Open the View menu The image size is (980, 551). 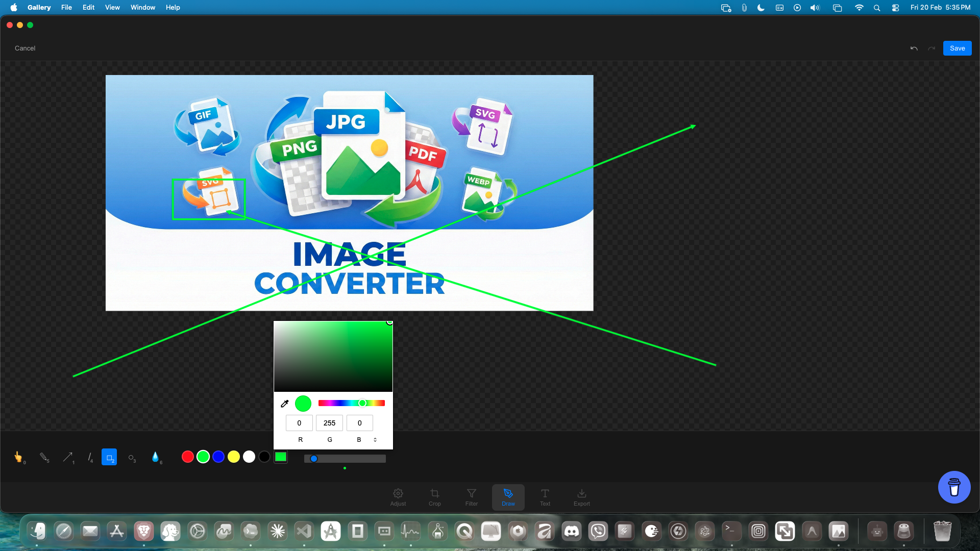click(112, 8)
